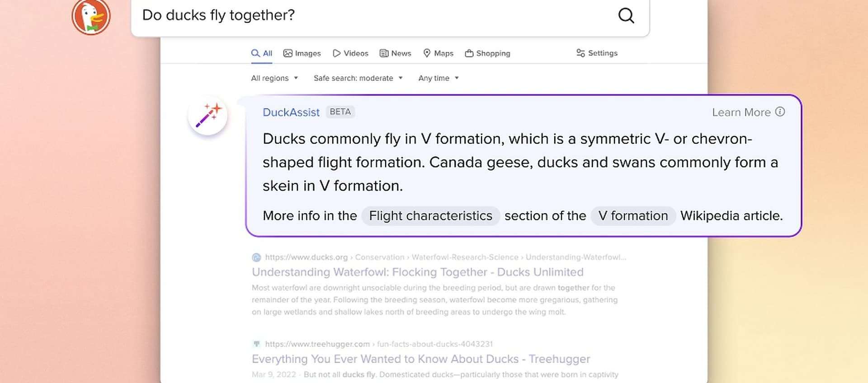Viewport: 868px width, 383px height.
Task: Switch to the Images tab
Action: [302, 53]
